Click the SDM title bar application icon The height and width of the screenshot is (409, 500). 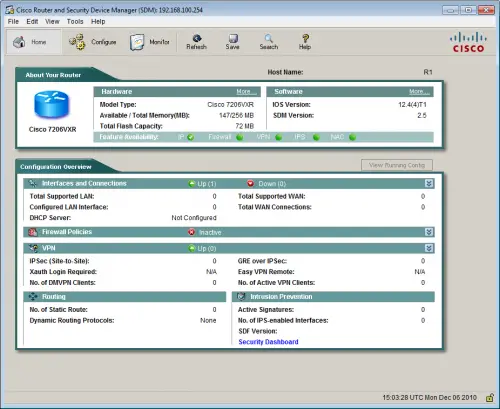tap(10, 10)
